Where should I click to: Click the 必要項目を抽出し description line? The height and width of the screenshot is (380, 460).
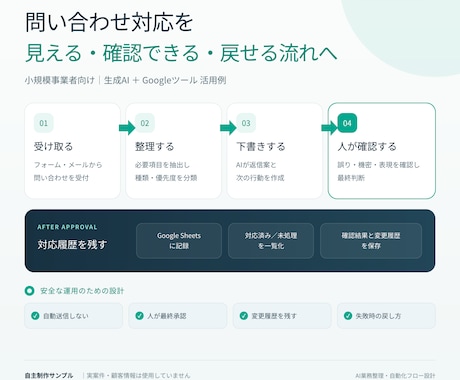point(162,165)
